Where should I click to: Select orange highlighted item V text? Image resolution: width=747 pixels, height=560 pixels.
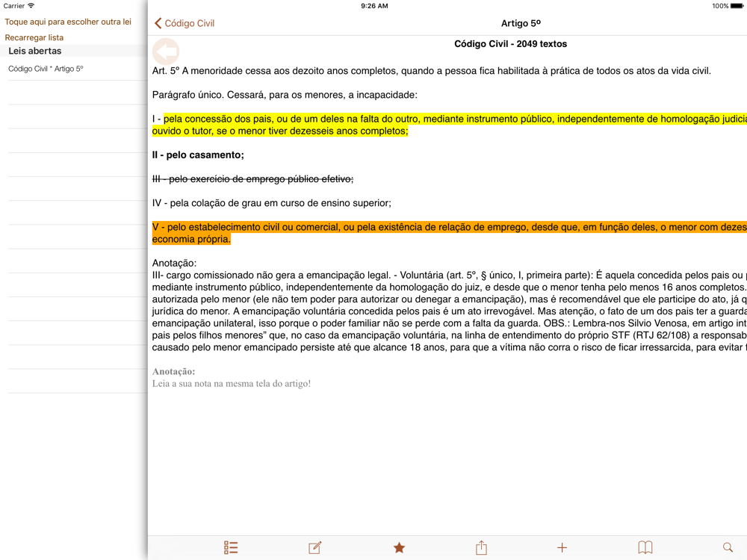tap(449, 233)
